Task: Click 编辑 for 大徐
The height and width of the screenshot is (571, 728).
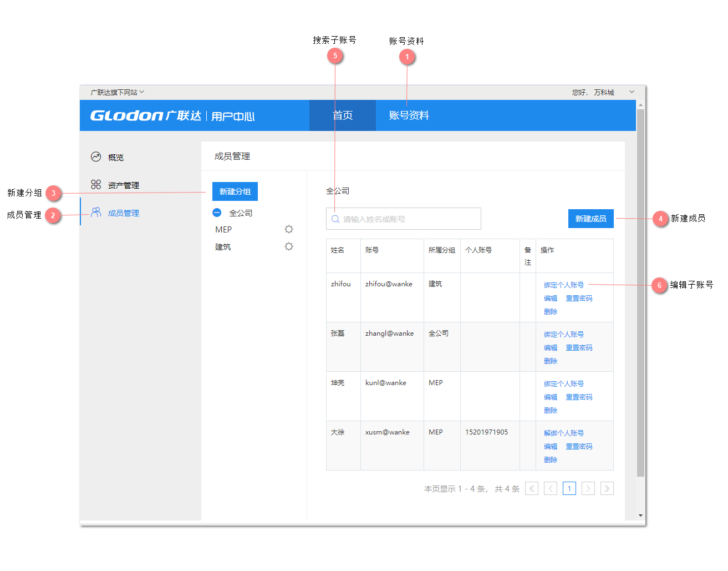Action: point(551,446)
